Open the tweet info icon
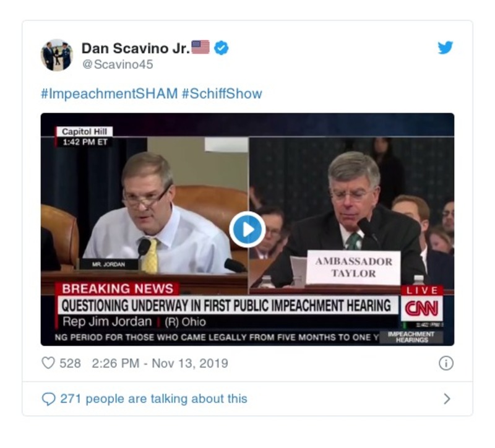This screenshot has height=448, width=495. click(x=445, y=363)
